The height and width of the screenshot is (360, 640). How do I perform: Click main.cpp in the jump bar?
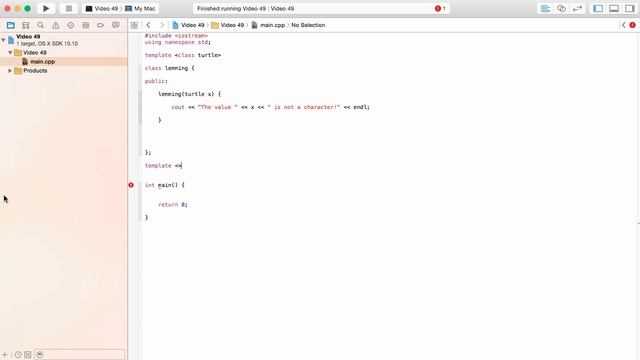268,25
